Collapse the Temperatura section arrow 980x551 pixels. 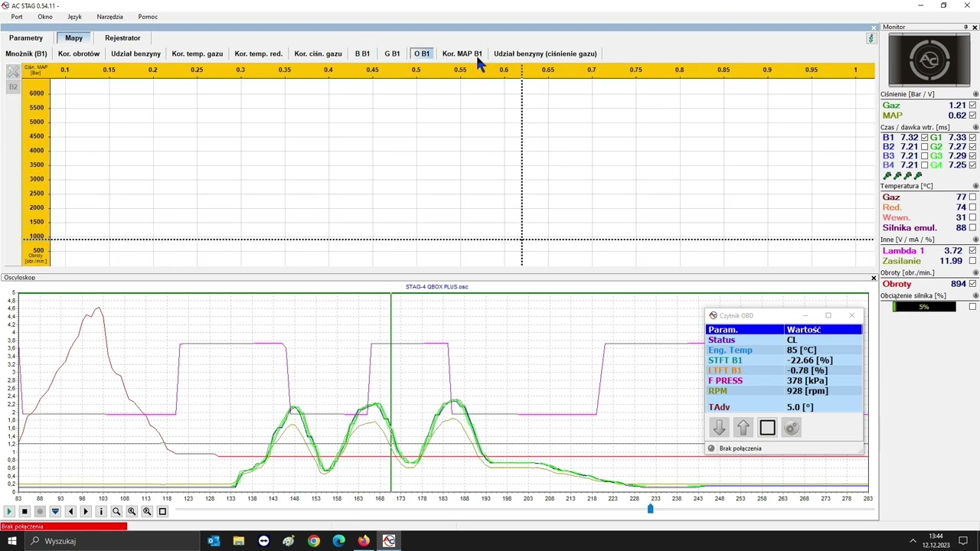point(975,186)
